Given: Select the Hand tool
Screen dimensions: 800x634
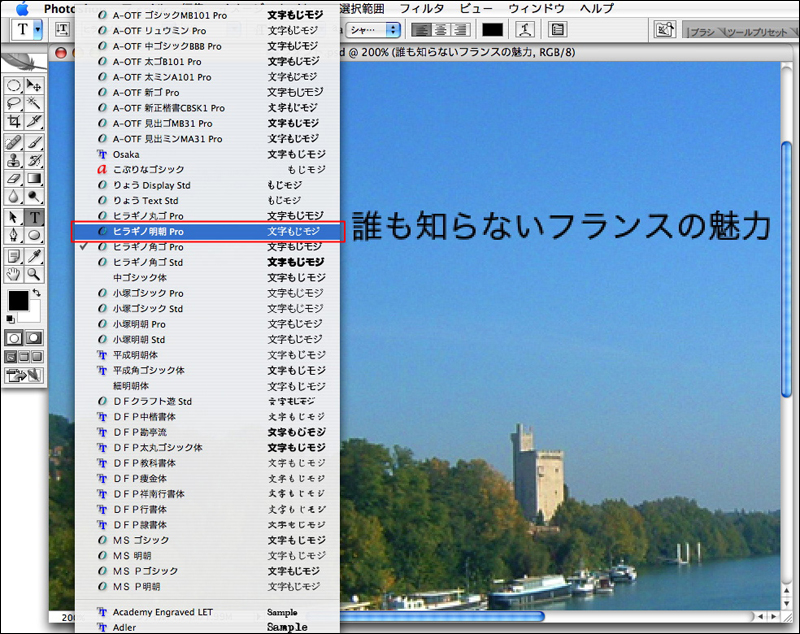Looking at the screenshot, I should [14, 273].
